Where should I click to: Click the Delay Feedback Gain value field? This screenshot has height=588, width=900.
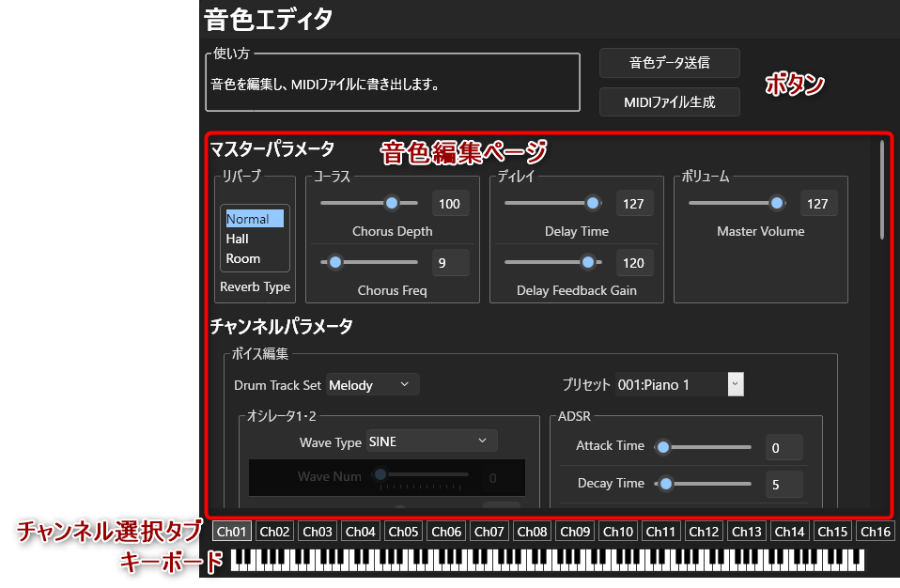(634, 263)
